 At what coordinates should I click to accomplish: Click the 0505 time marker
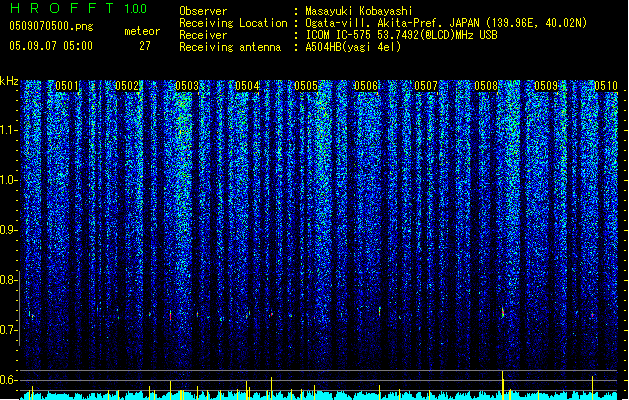click(x=306, y=86)
